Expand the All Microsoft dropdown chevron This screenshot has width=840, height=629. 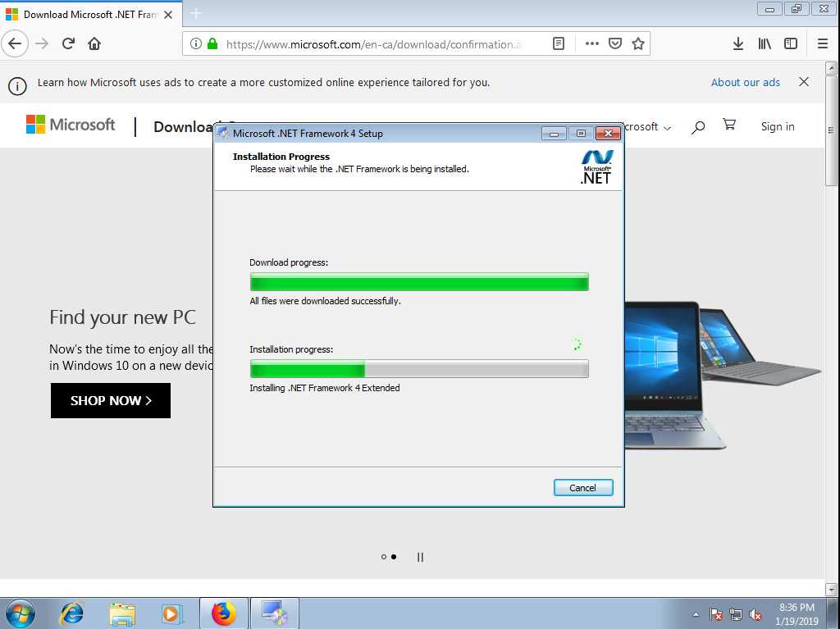pos(667,128)
